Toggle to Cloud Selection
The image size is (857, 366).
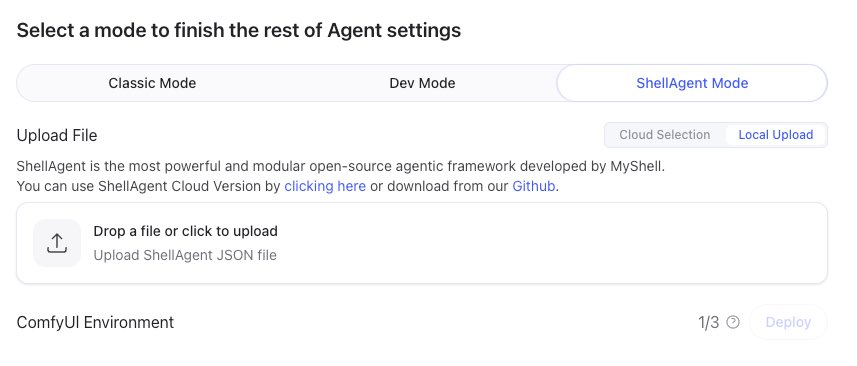665,135
